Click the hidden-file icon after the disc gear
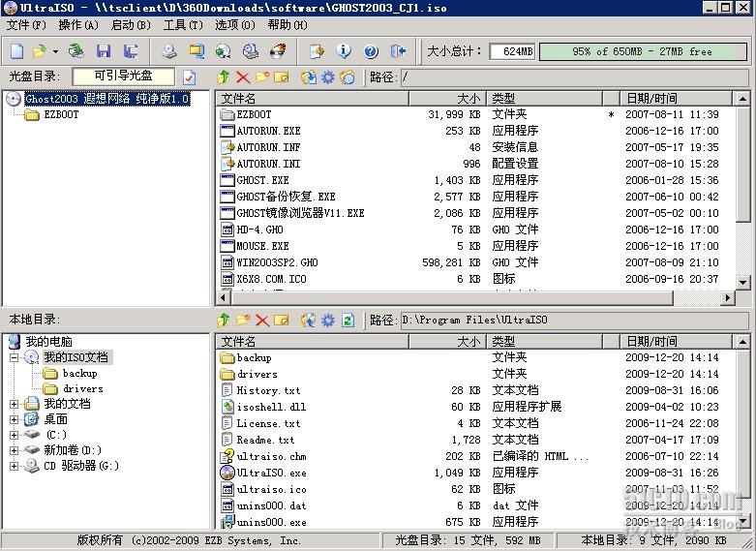Screen dimensions: 756x551 (348, 77)
